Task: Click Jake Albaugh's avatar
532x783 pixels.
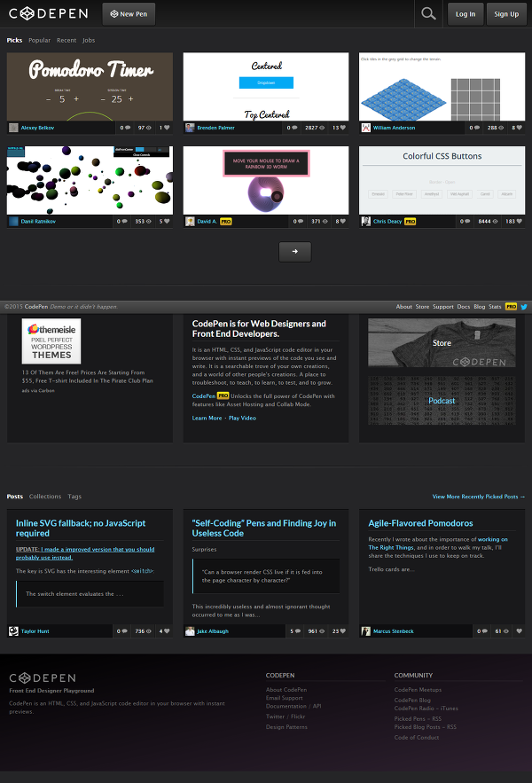Action: click(190, 631)
